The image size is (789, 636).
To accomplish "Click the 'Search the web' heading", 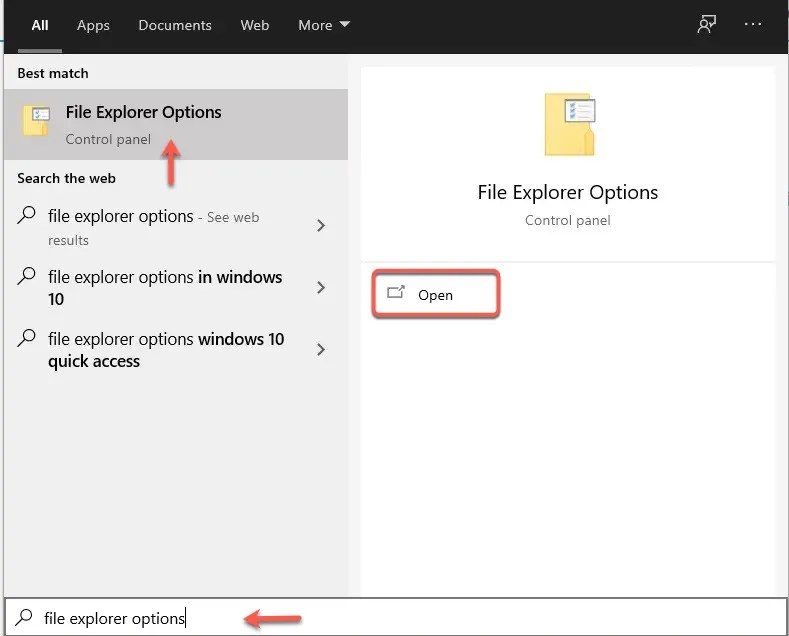I will [66, 178].
